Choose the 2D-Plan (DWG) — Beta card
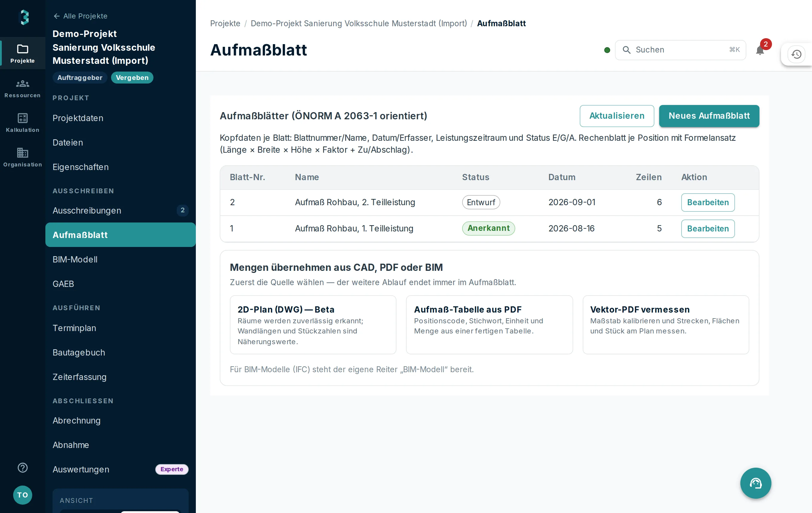The height and width of the screenshot is (513, 812). coord(313,325)
